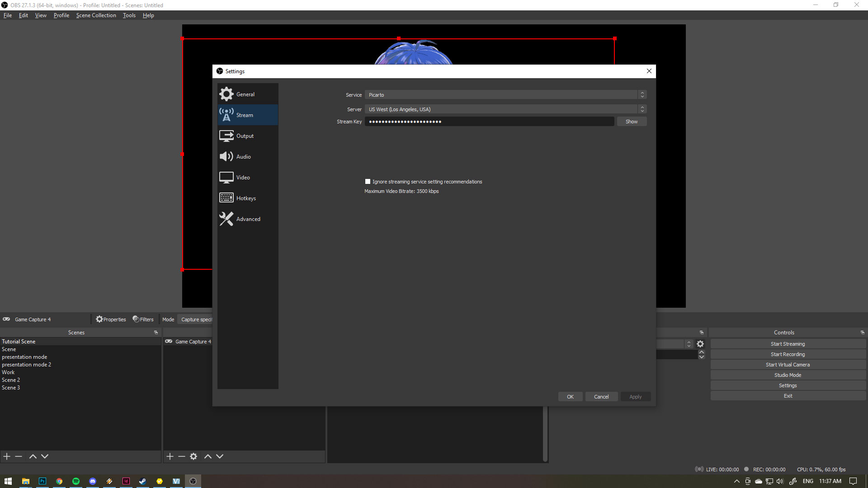Open the Profile menu

[x=61, y=15]
